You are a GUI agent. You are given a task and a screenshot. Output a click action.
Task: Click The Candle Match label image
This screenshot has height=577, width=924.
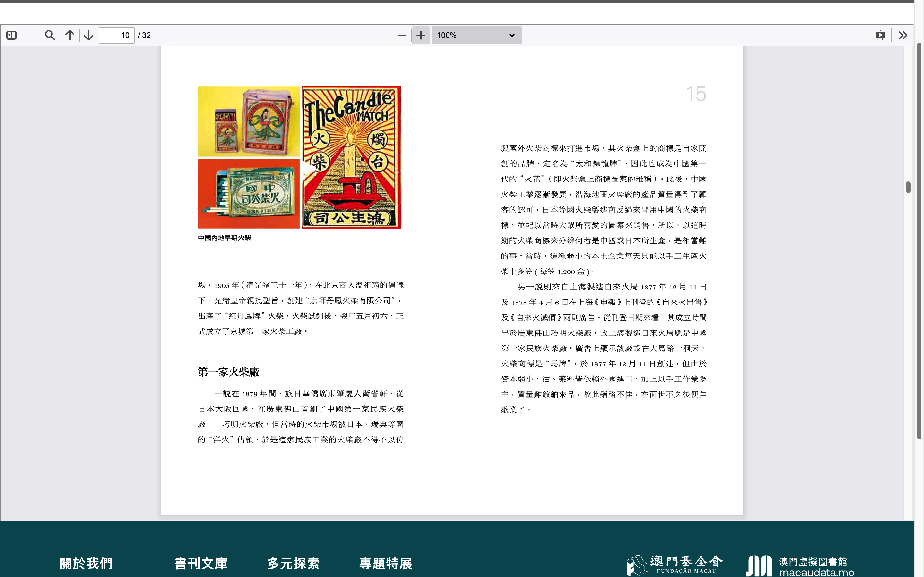coord(351,157)
